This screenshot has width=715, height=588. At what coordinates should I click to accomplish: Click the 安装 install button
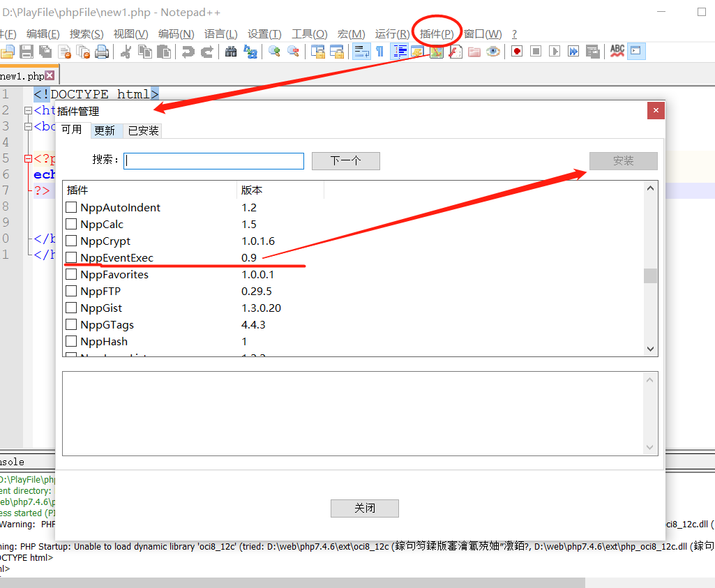624,161
